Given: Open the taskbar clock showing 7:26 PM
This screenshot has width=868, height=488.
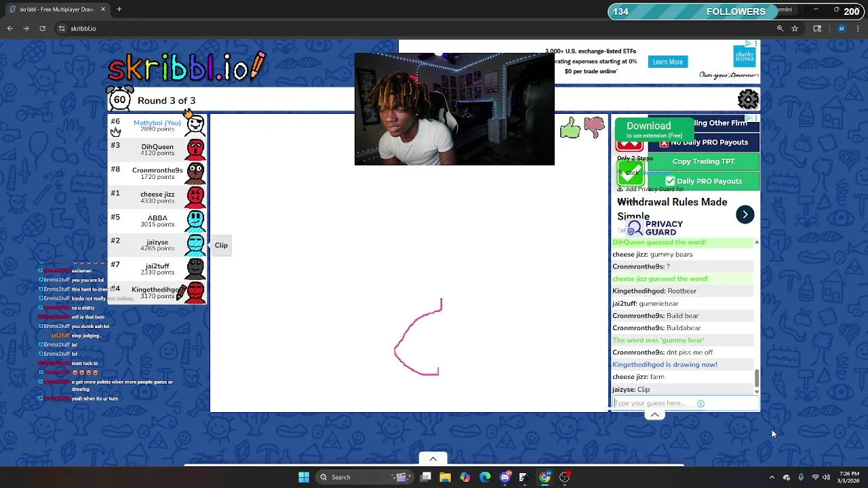Looking at the screenshot, I should [850, 477].
